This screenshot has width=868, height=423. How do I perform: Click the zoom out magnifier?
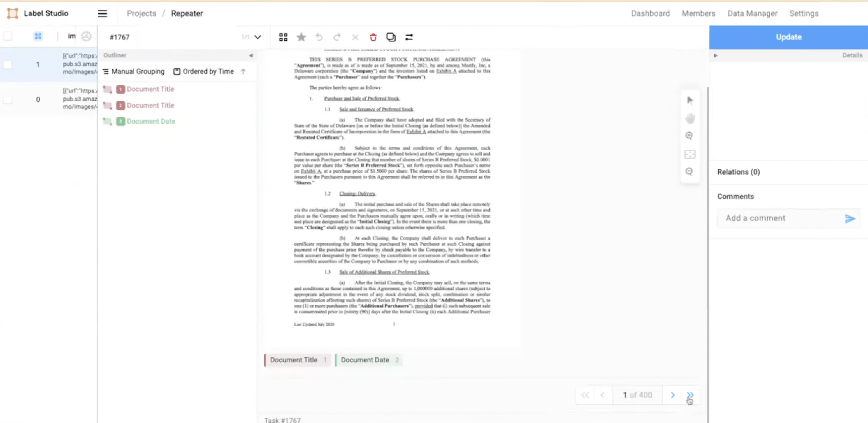click(x=689, y=171)
